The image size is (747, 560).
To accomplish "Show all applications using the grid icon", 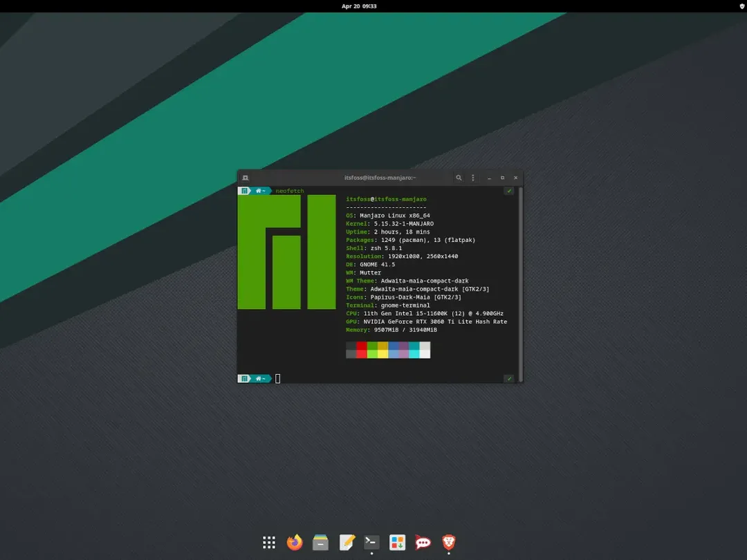I will (x=269, y=543).
